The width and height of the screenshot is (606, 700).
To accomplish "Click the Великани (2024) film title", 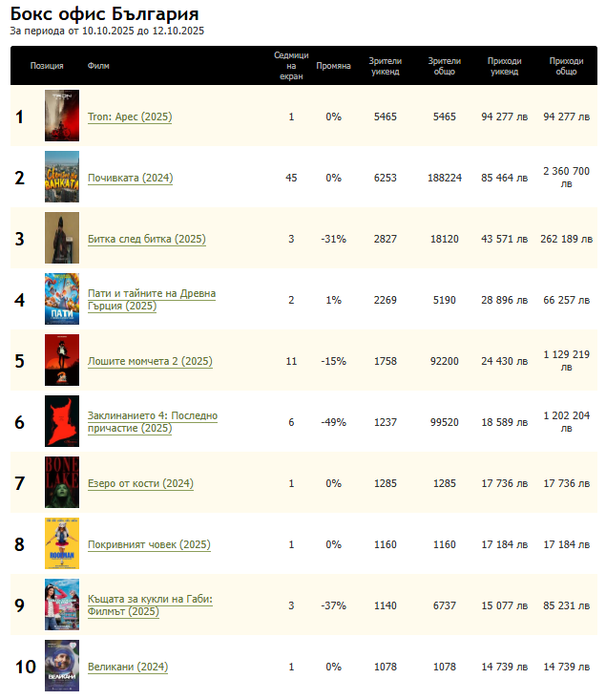I will (127, 667).
